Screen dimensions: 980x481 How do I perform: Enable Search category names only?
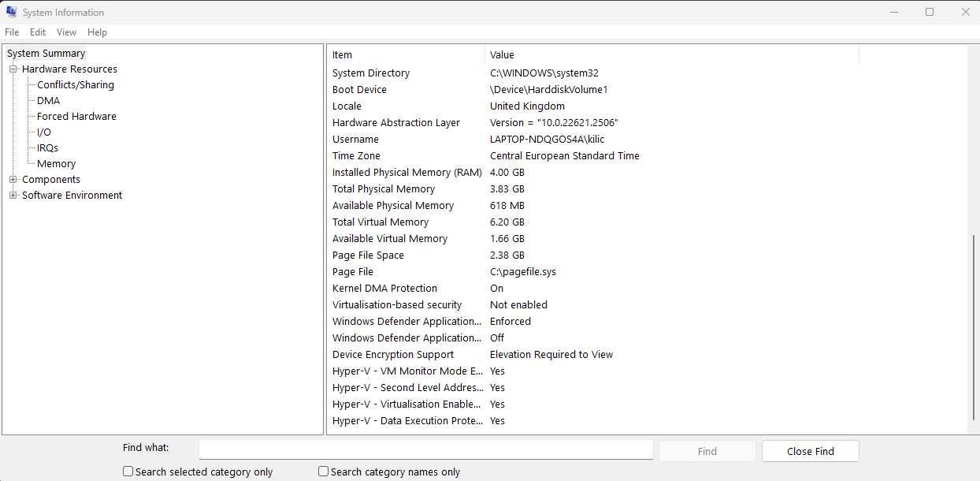tap(323, 472)
